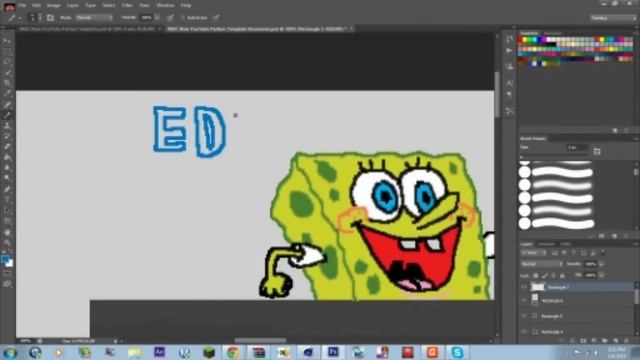
Task: Open the Window menu
Action: coord(165,5)
